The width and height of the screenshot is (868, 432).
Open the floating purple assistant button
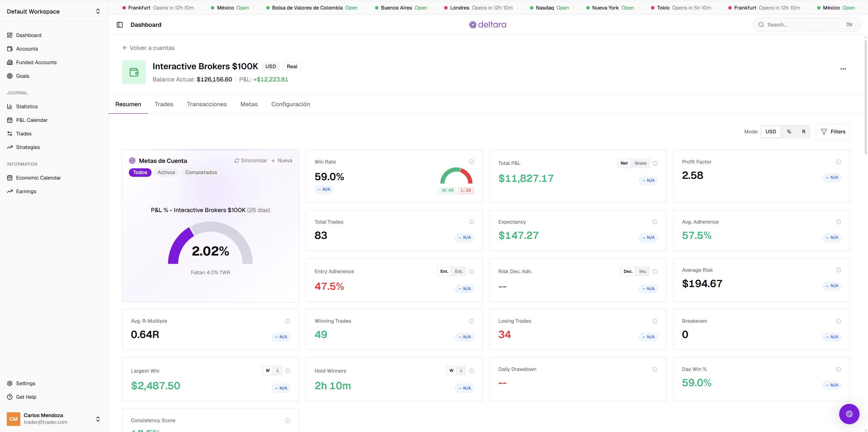[x=849, y=414]
